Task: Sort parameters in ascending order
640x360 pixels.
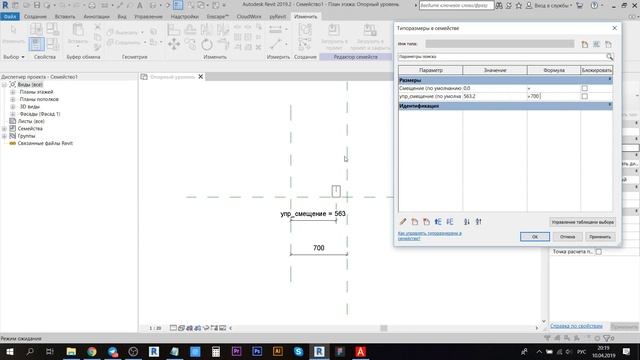Action: point(467,222)
